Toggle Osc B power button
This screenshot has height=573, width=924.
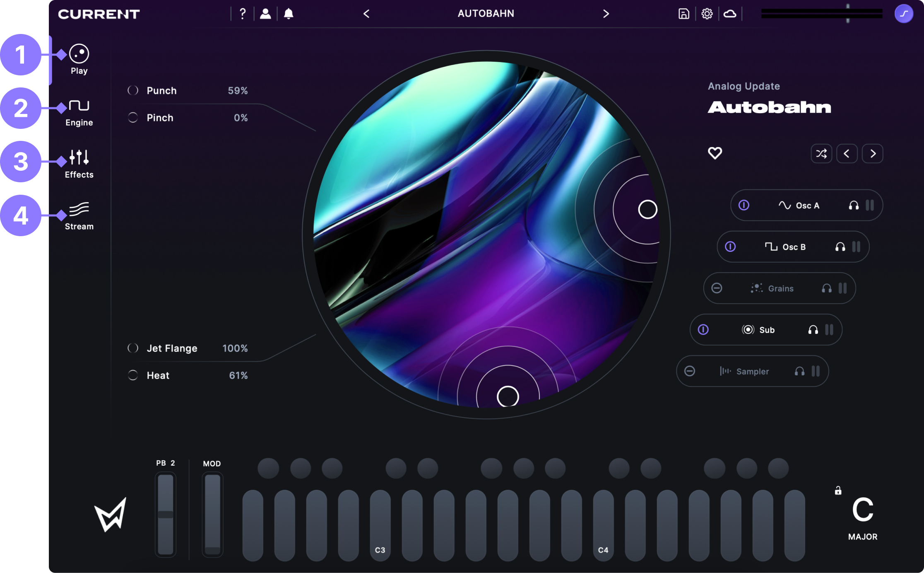point(730,247)
